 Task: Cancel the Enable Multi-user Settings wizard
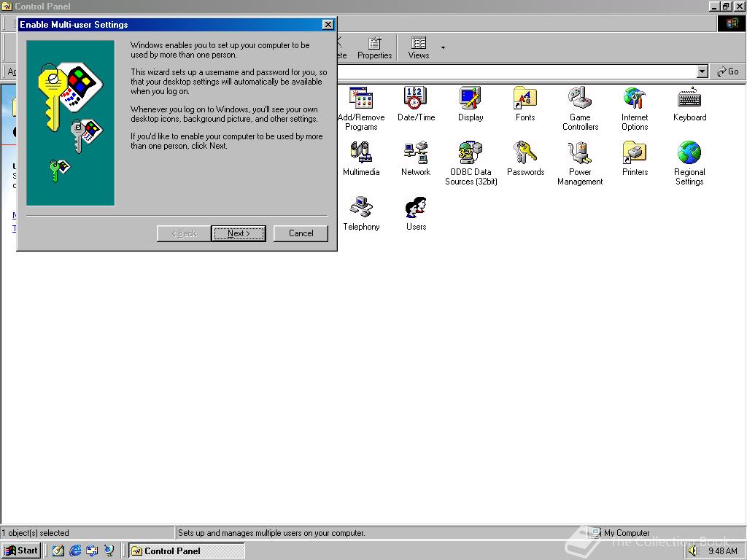pos(301,233)
